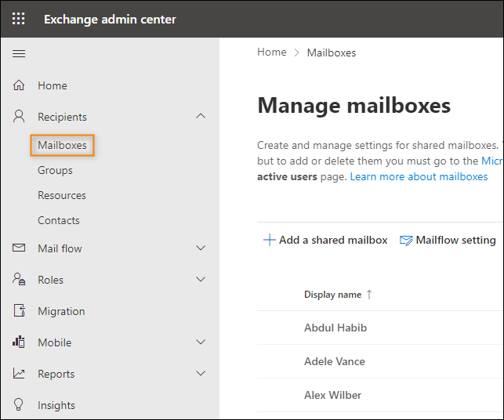Collapse the Recipients section chevron
Viewport: 504px width, 420px height.
point(201,116)
